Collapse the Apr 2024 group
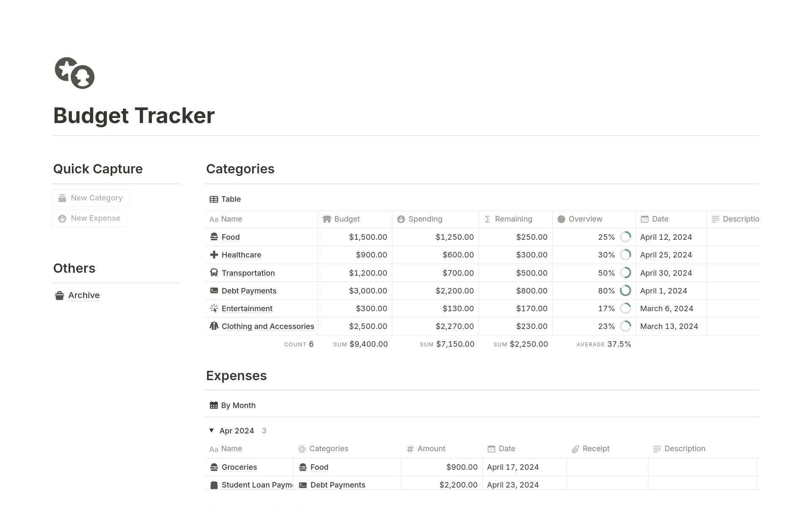This screenshot has height=507, width=812. pos(211,430)
